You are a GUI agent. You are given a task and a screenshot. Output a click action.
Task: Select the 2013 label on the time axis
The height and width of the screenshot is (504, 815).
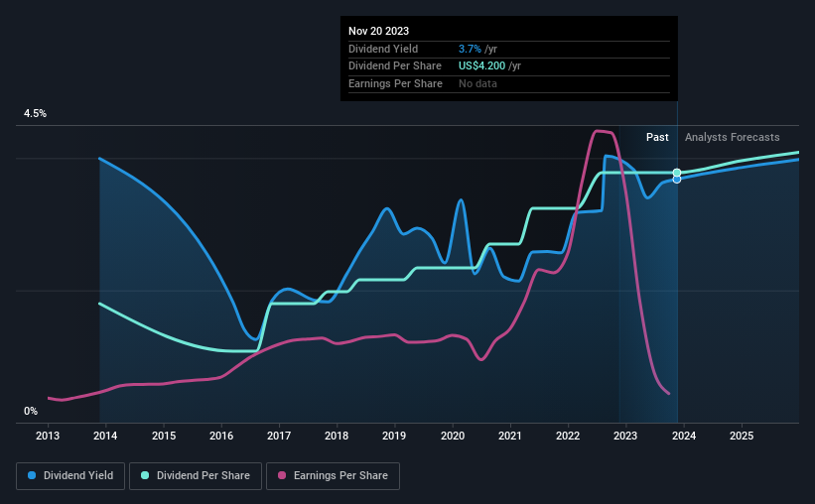48,436
